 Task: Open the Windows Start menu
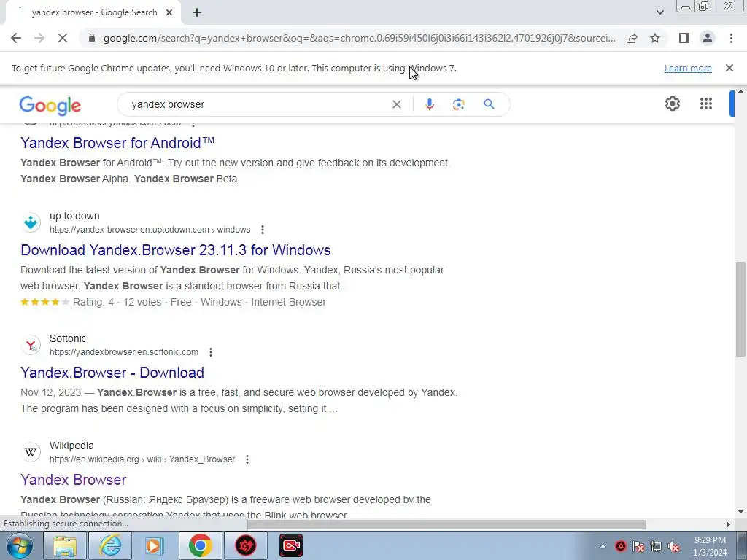pyautogui.click(x=18, y=545)
